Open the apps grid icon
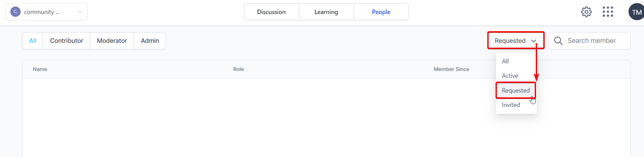The width and height of the screenshot is (644, 157). (608, 12)
